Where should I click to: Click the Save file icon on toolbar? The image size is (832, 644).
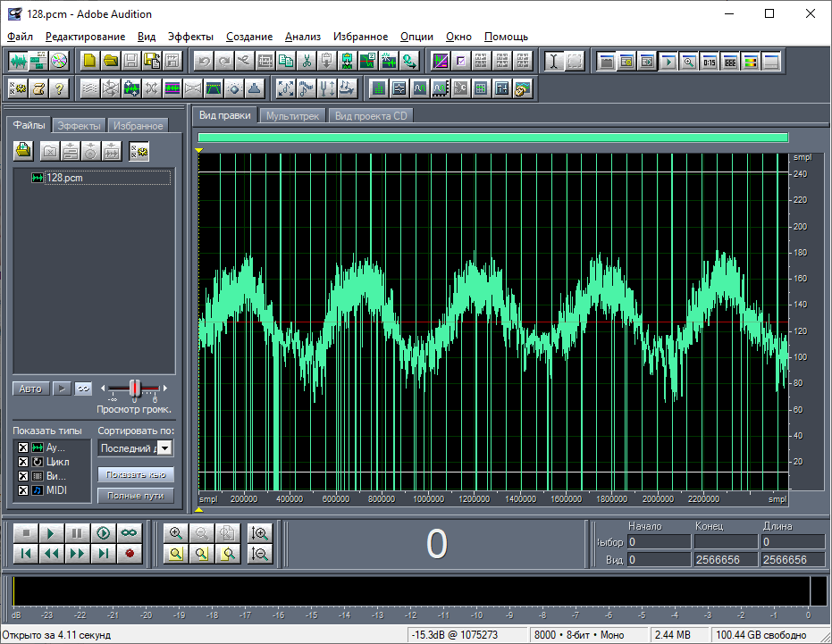click(x=130, y=61)
